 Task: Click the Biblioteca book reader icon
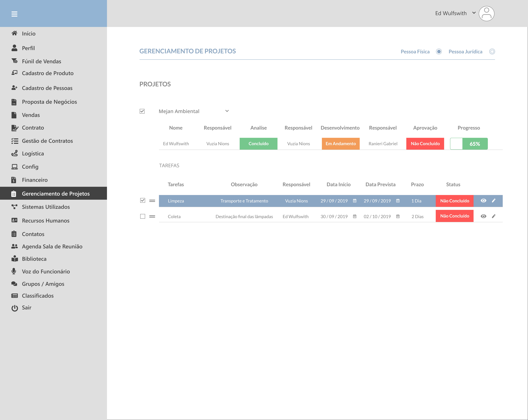click(15, 259)
